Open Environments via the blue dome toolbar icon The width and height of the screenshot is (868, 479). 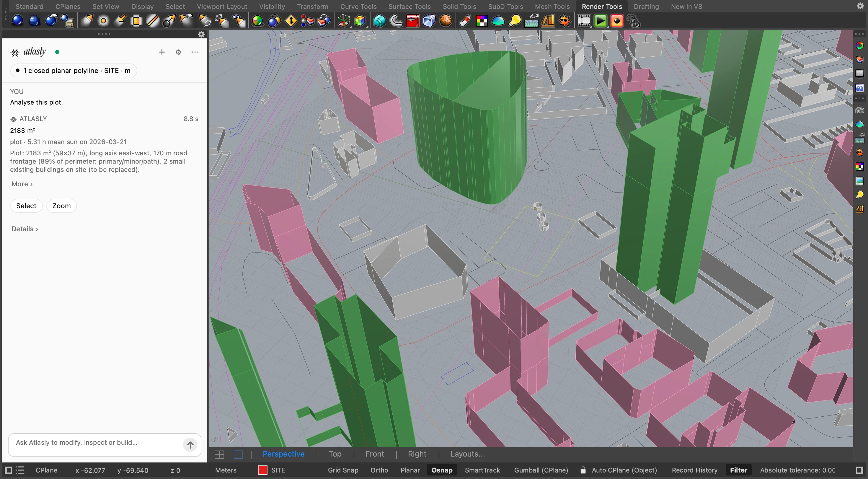click(498, 21)
